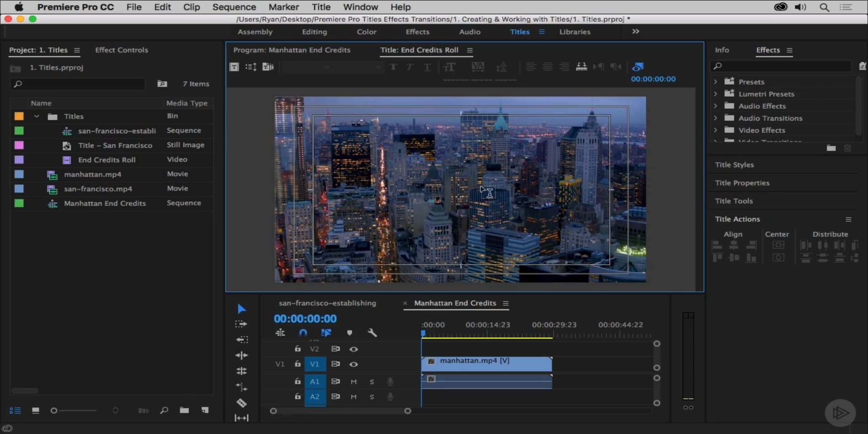Click Show Background Video icon
This screenshot has width=868, height=434.
637,67
